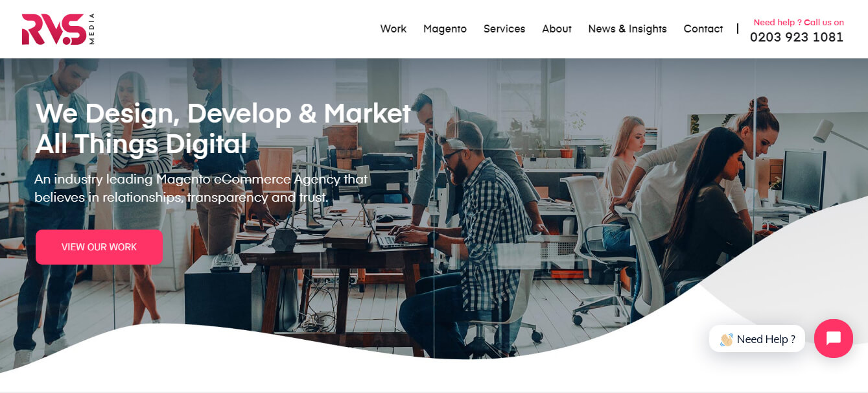
Task: Open the Magento menu item
Action: (x=445, y=29)
